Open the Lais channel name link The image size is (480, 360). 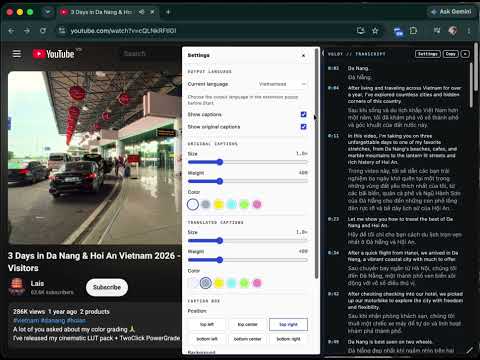[37, 283]
